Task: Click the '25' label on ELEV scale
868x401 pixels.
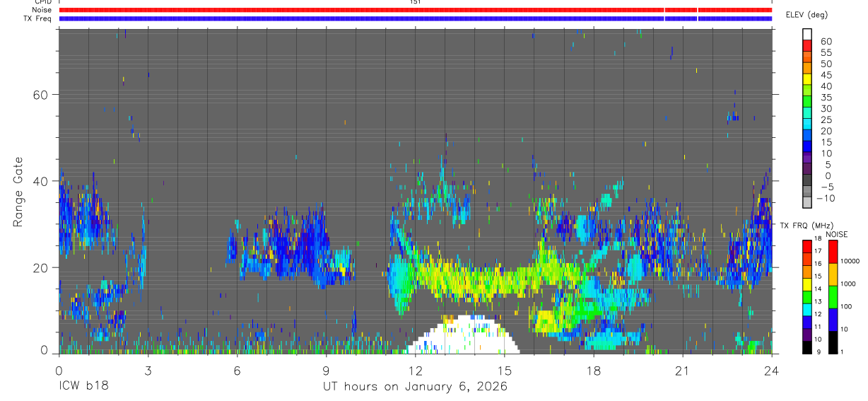Action: click(x=826, y=120)
